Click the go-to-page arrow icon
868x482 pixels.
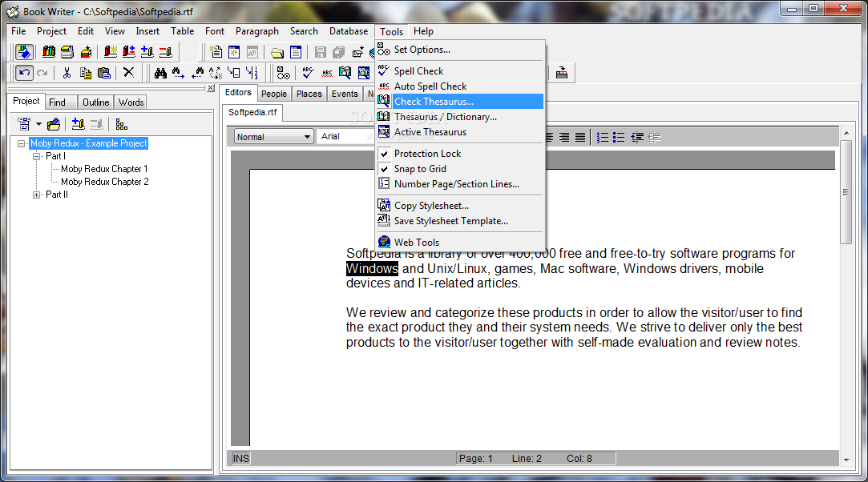coord(233,72)
